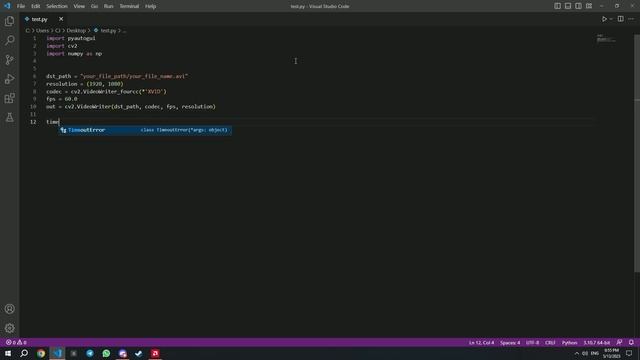The image size is (640, 360).
Task: Split the editor to the right
Action: click(x=620, y=19)
